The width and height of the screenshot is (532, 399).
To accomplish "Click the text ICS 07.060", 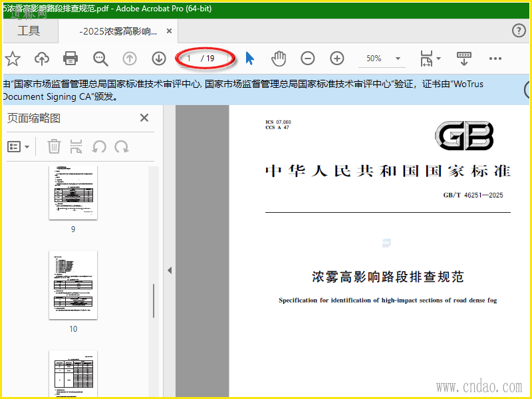I will point(278,122).
